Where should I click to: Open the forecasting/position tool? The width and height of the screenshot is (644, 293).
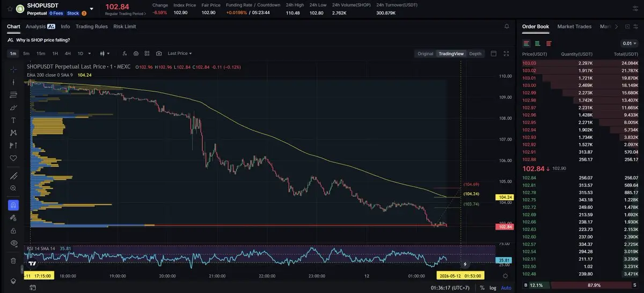13,145
